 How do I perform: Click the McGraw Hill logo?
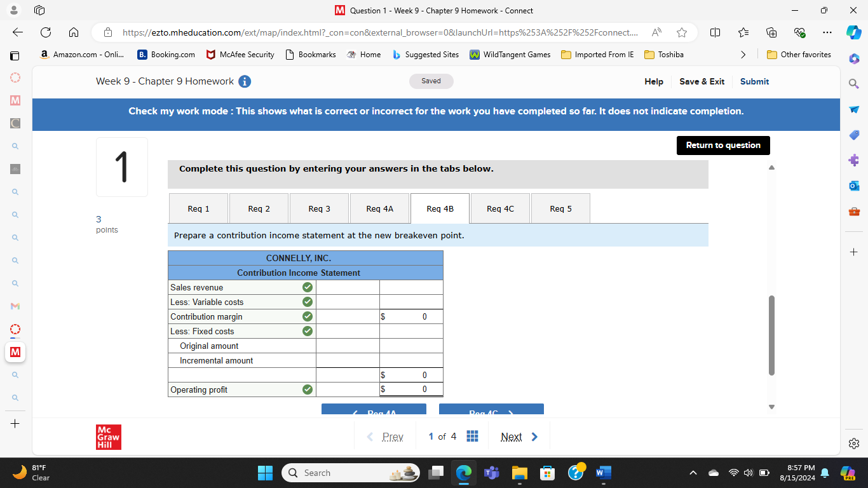(108, 437)
